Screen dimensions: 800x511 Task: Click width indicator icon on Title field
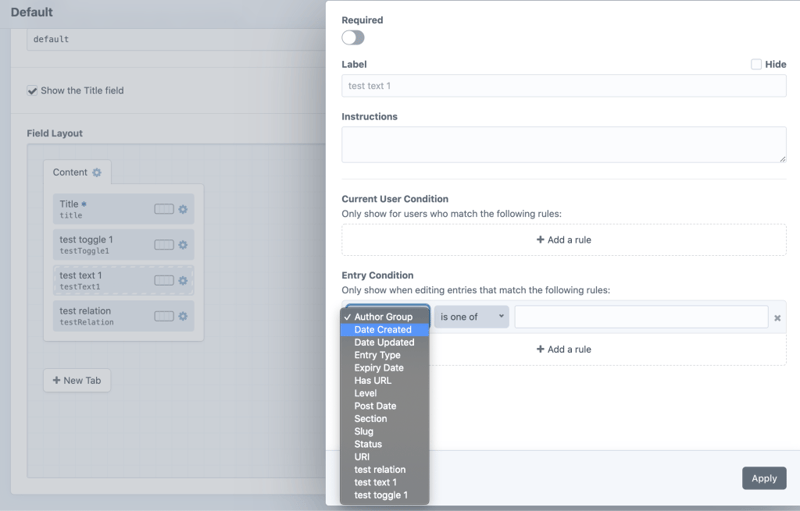(164, 210)
